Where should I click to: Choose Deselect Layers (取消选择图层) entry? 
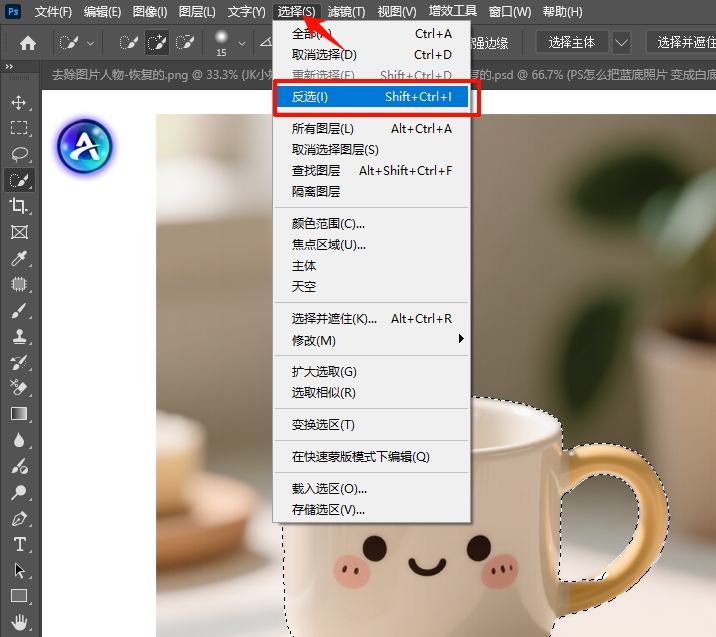372,150
